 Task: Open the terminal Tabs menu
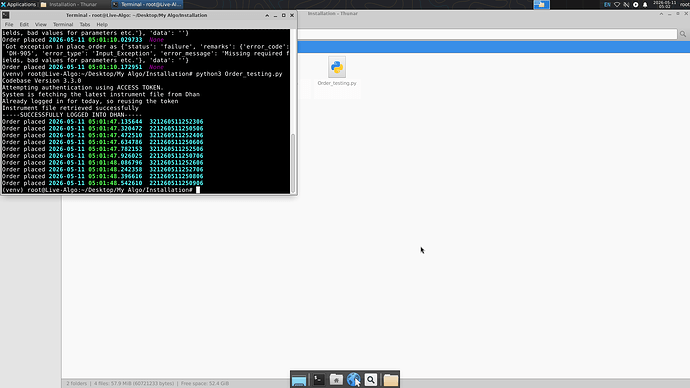click(84, 25)
